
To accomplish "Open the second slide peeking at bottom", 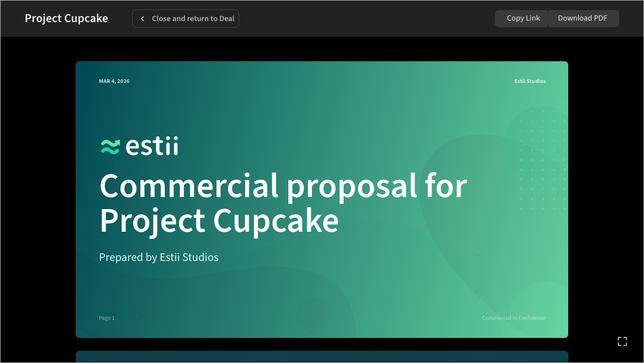I will pyautogui.click(x=321, y=356).
